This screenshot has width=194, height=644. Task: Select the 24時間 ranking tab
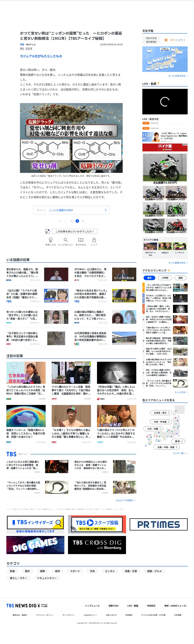(x=165, y=278)
